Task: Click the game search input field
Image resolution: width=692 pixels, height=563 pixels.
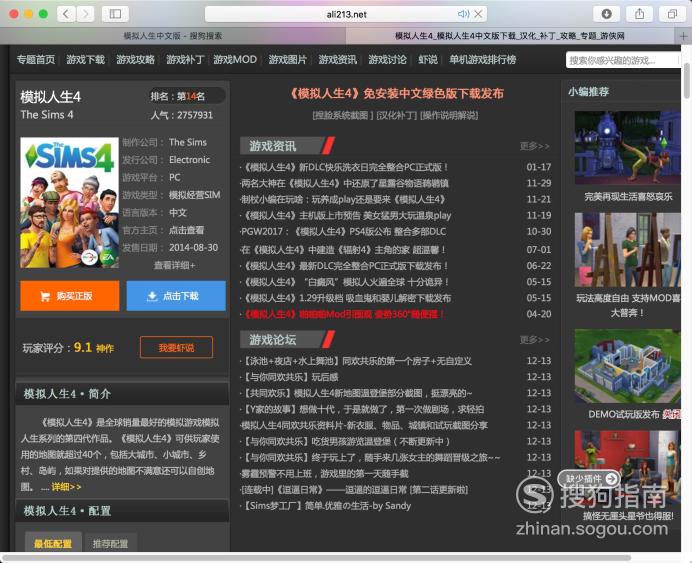Action: tap(622, 60)
